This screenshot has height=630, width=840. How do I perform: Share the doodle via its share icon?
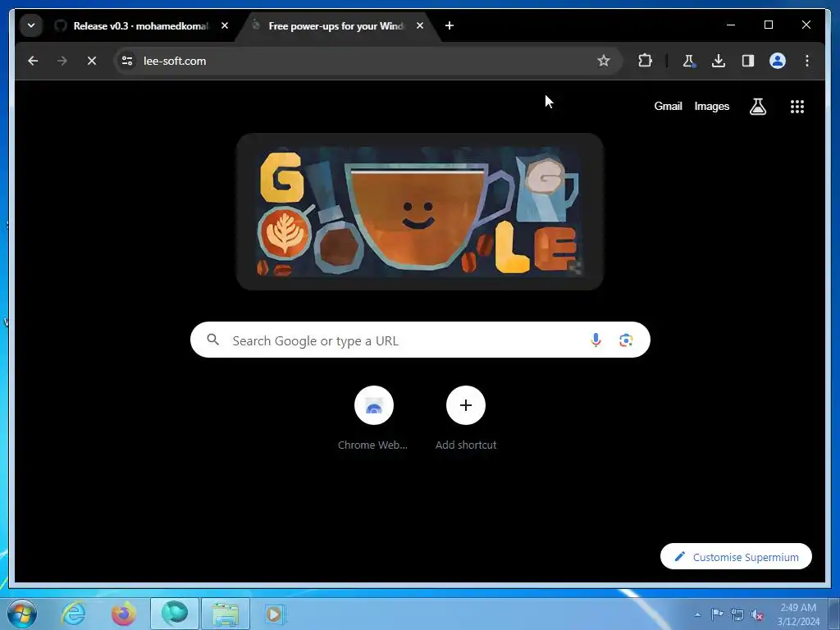575,268
